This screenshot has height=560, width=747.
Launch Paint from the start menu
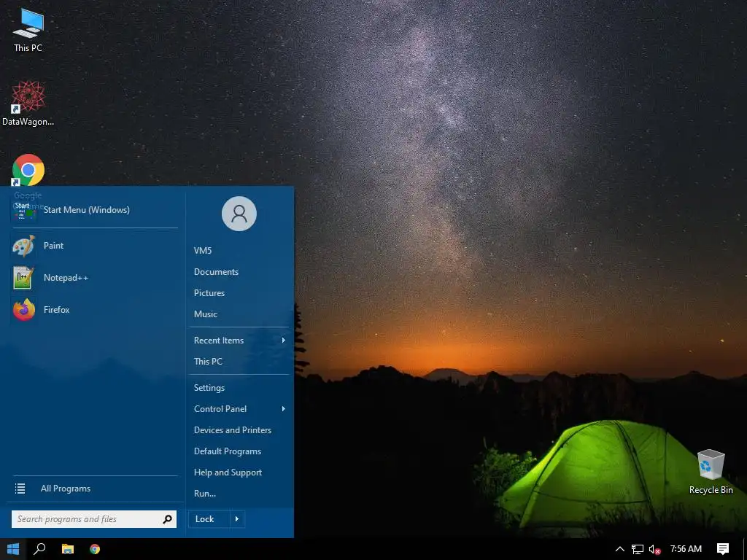(x=94, y=246)
